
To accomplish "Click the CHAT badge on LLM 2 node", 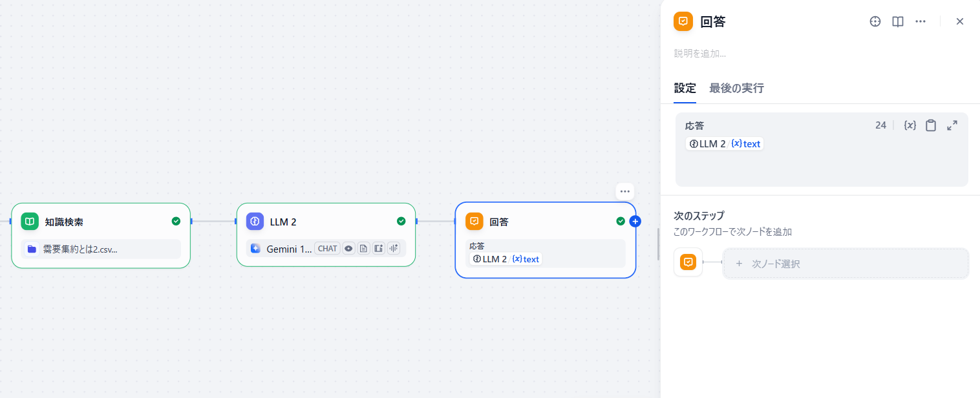I will point(328,248).
